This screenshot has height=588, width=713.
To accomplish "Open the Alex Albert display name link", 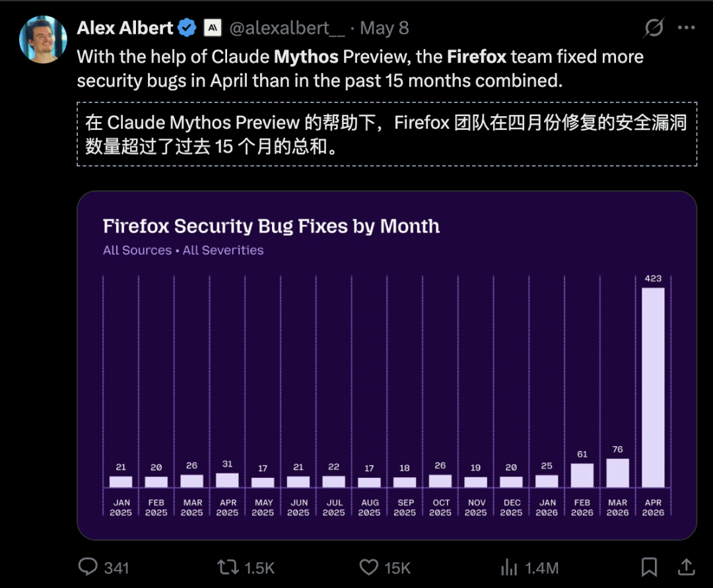I will click(x=125, y=28).
